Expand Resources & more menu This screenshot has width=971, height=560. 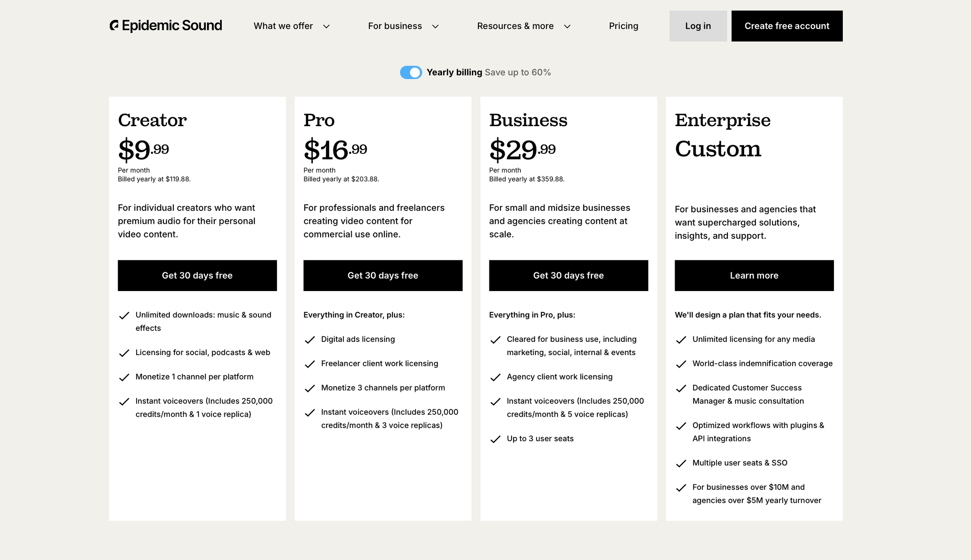[524, 26]
